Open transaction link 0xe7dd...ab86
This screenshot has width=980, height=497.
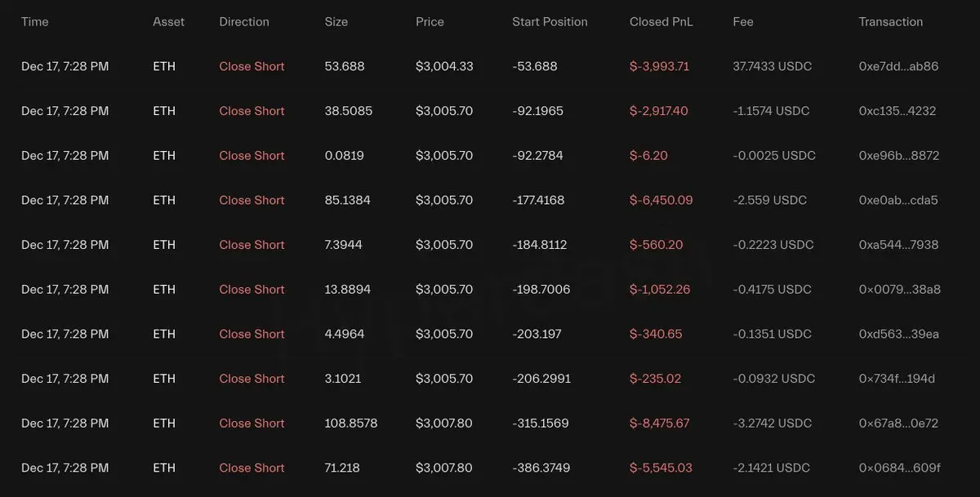[x=898, y=66]
